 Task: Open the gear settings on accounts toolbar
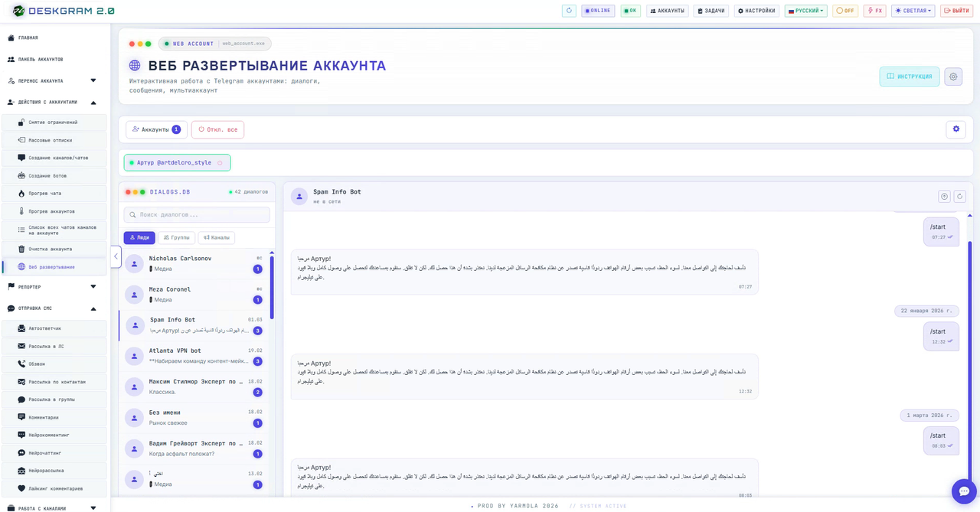(x=955, y=129)
